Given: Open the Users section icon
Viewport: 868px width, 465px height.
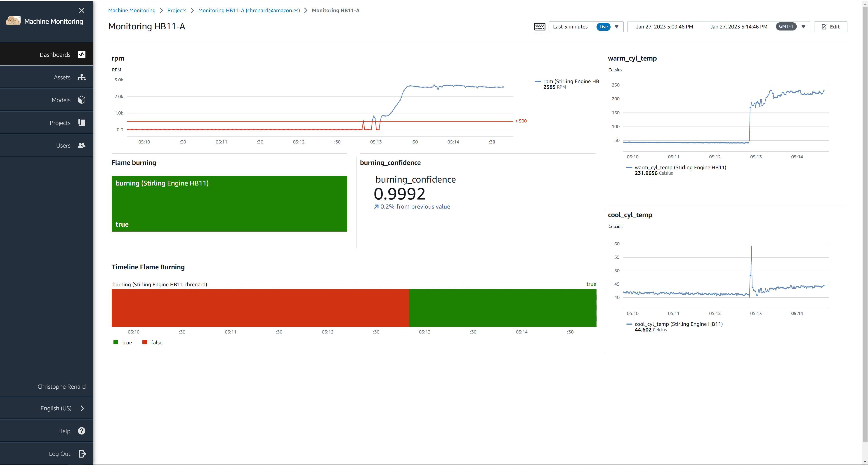Looking at the screenshot, I should [x=82, y=145].
